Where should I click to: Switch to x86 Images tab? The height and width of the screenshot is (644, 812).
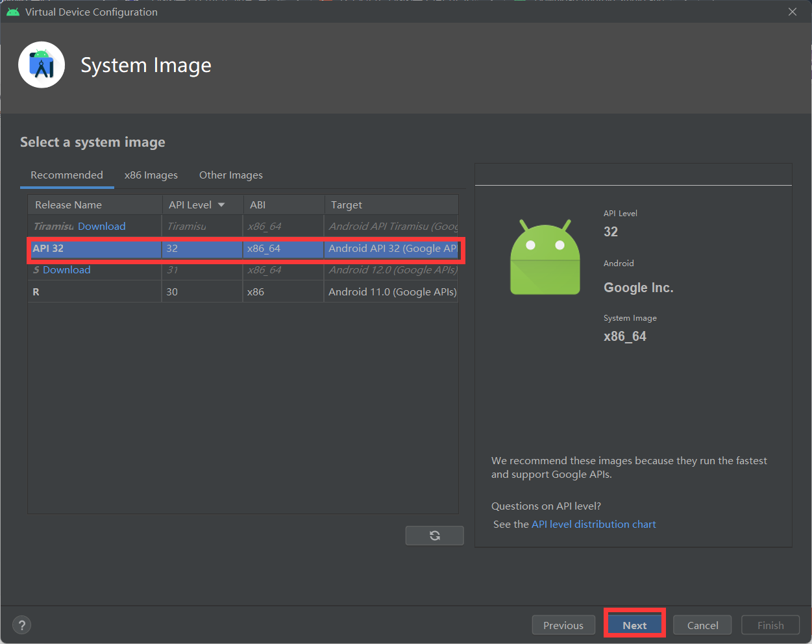point(151,175)
